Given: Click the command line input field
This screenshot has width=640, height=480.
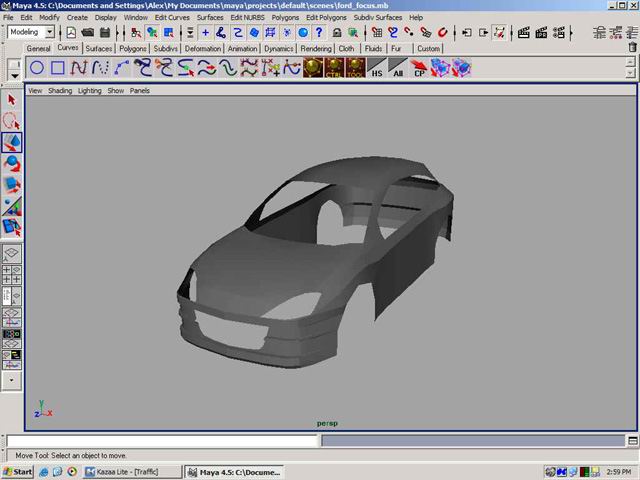Looking at the screenshot, I should (x=162, y=440).
